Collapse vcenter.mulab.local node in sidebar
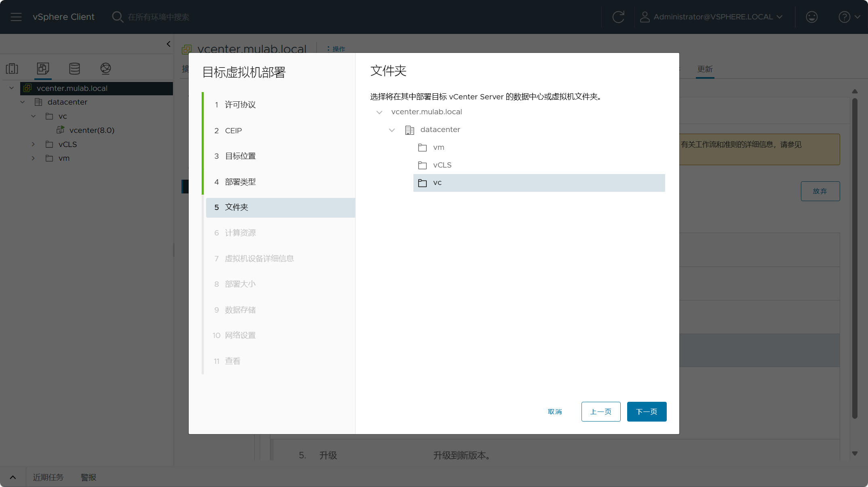Viewport: 868px width, 487px height. 12,88
